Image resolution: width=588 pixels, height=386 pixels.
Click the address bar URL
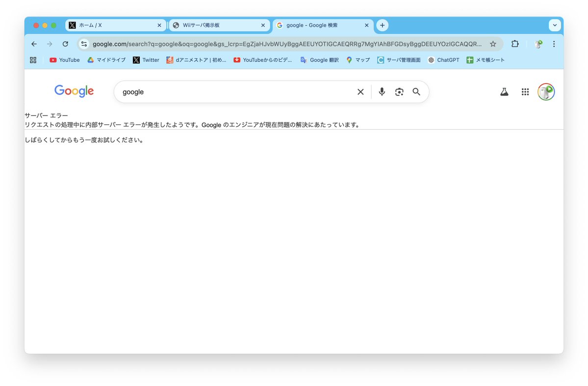(x=287, y=44)
